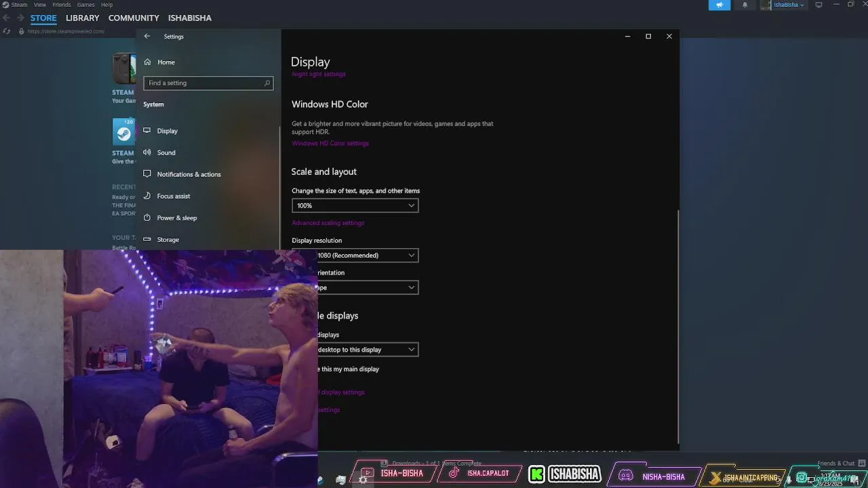868x488 pixels.
Task: Go back using Settings window back arrow
Action: (147, 37)
